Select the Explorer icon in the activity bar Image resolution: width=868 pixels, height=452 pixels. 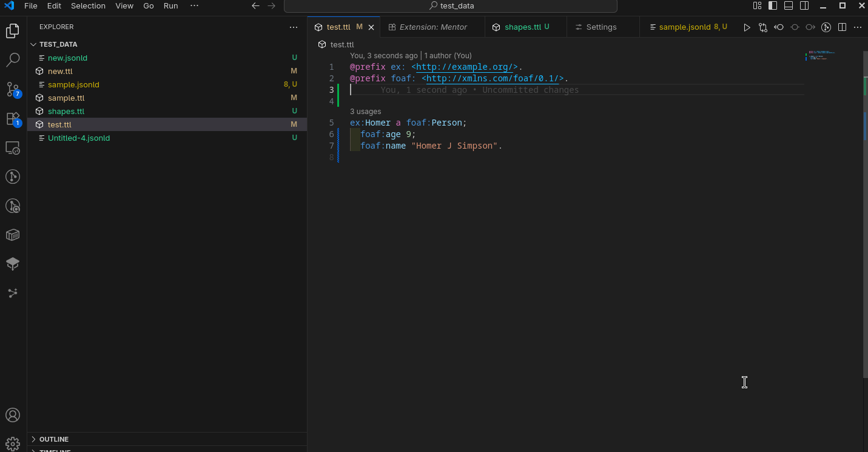coord(13,30)
